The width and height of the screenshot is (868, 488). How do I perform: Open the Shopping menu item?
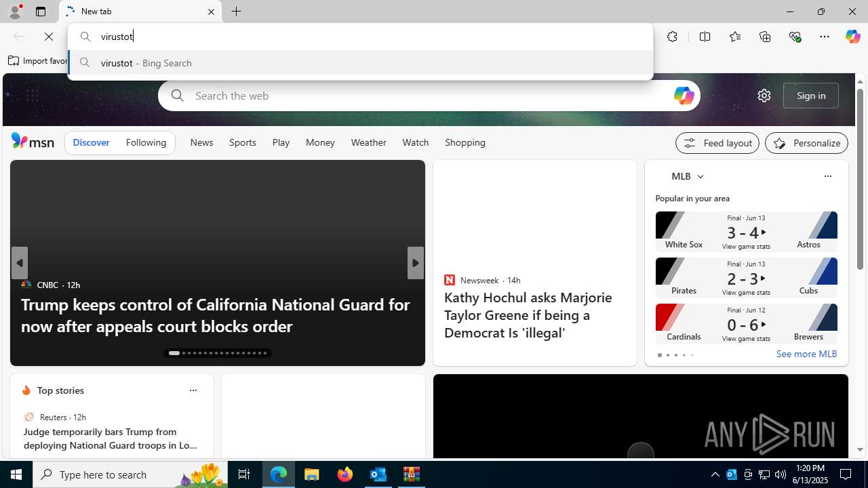pyautogui.click(x=465, y=142)
